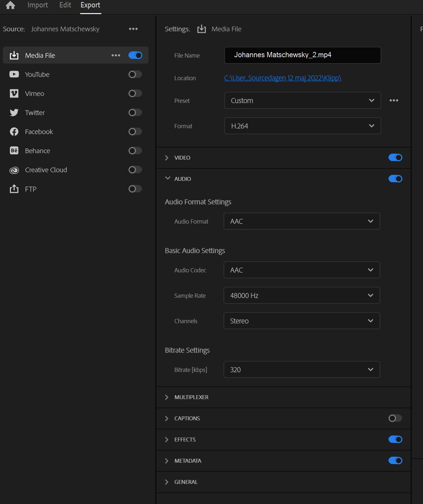Click the File Name input field
Screen dimensions: 423x504
click(x=303, y=55)
